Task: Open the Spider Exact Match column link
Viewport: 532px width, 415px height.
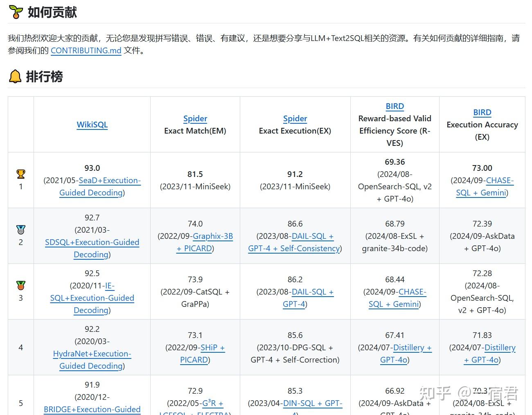Action: pyautogui.click(x=195, y=118)
